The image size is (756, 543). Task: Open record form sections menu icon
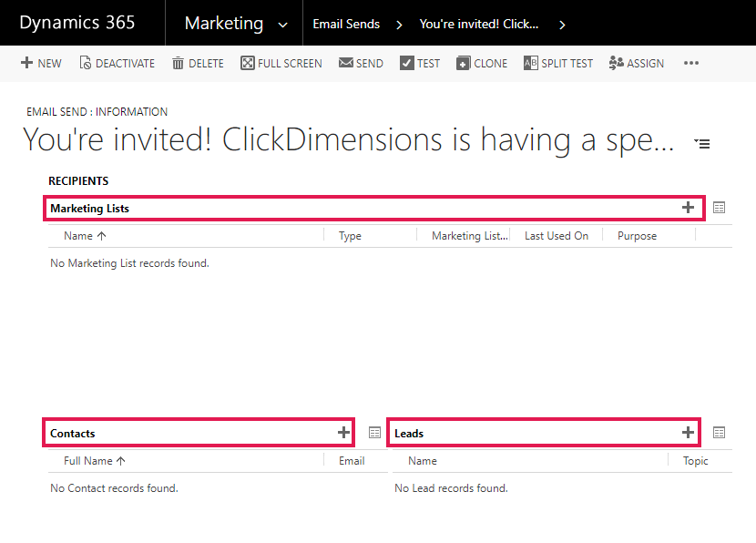point(702,143)
